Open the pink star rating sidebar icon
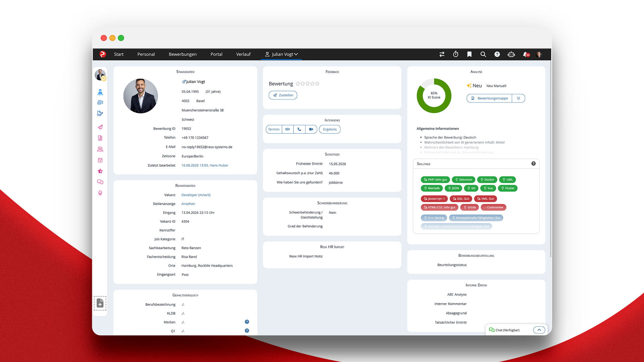The height and width of the screenshot is (362, 644). 100,171
